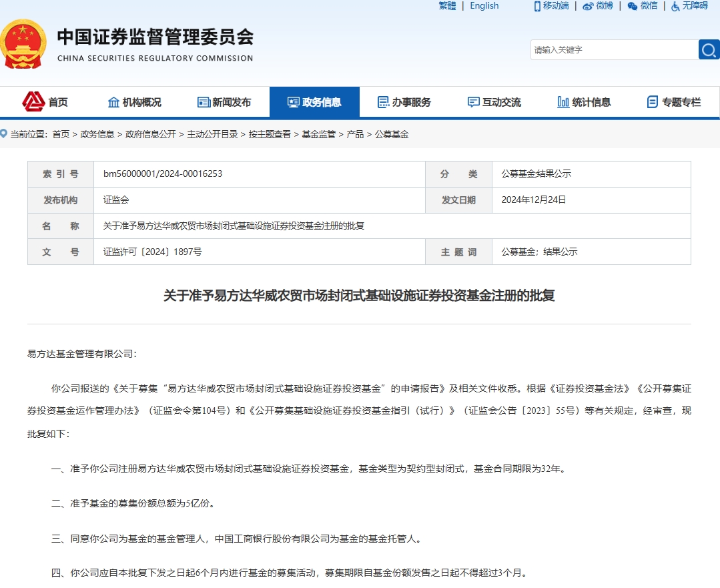Open the 新闻发布 navigation tab
This screenshot has width=720, height=588.
[x=224, y=102]
